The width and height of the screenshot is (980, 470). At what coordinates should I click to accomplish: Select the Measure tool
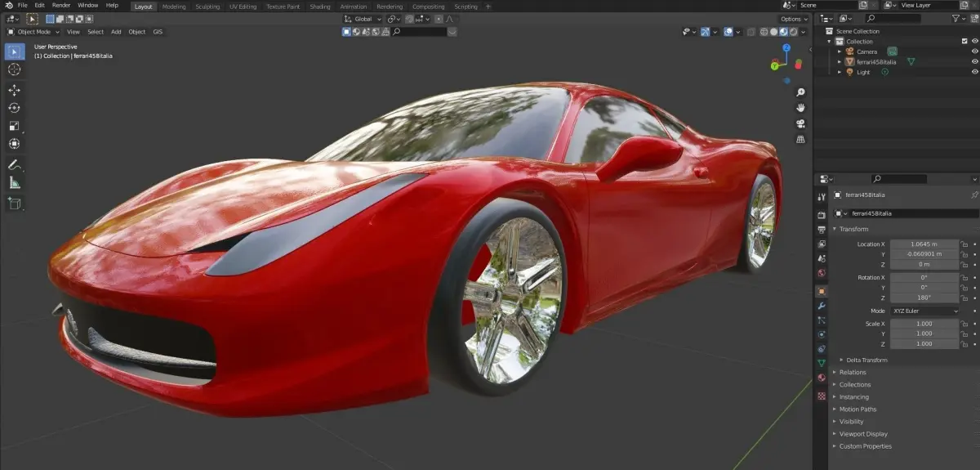click(15, 182)
